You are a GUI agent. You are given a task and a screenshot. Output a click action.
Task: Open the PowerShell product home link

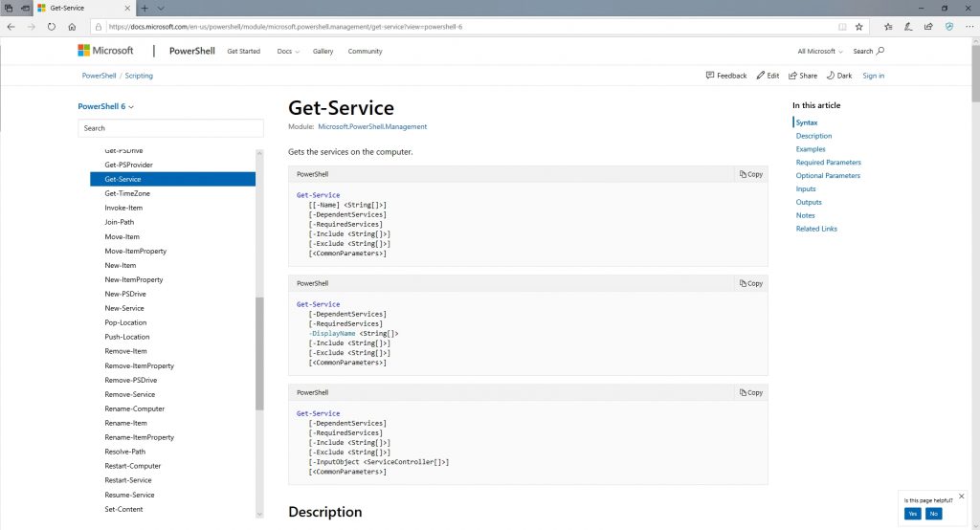pos(191,51)
